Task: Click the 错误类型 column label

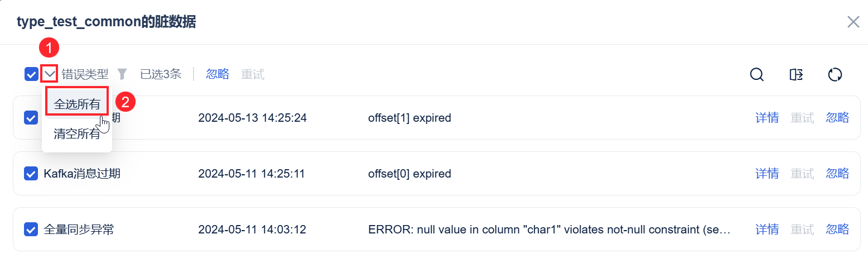Action: pyautogui.click(x=85, y=74)
